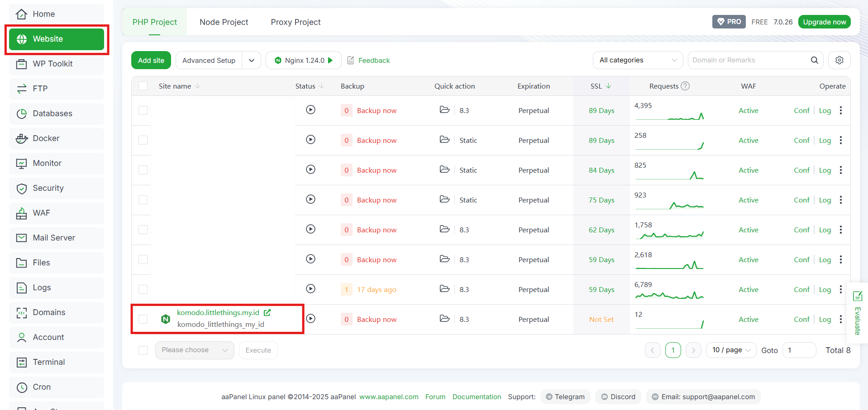Open All categories dropdown
The height and width of the screenshot is (410, 868).
638,60
